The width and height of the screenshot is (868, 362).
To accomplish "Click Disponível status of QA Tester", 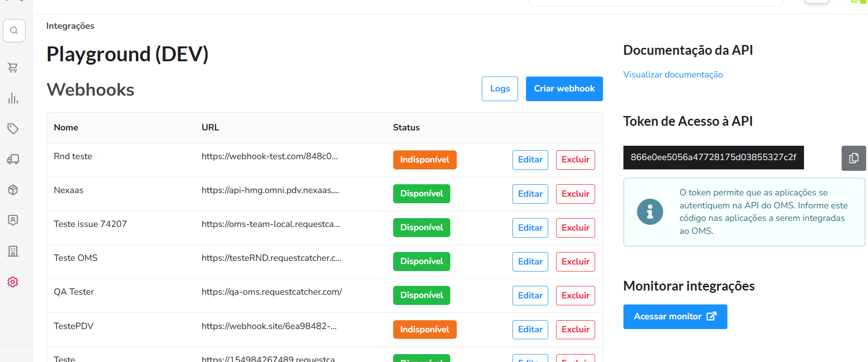I will (421, 296).
